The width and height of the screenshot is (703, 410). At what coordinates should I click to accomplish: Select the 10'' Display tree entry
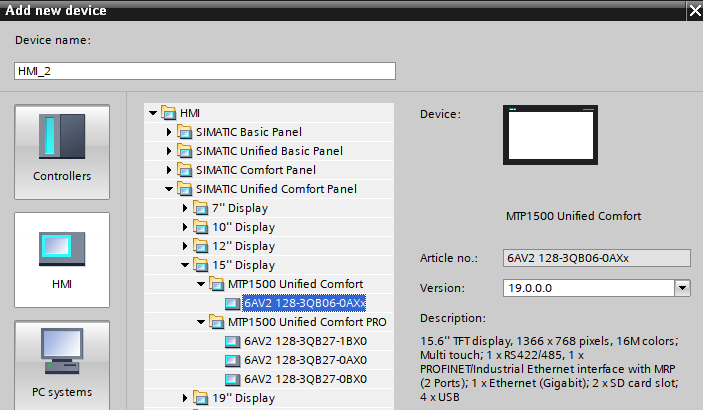[243, 227]
